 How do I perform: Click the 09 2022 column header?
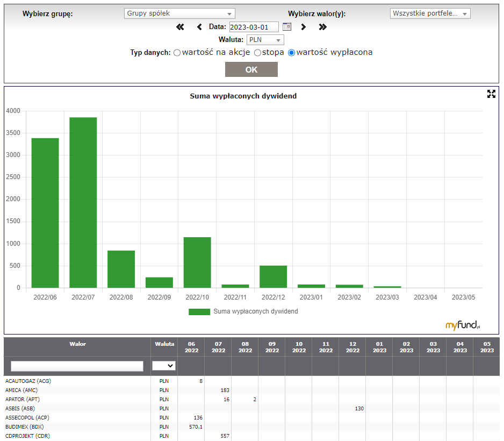tap(272, 347)
